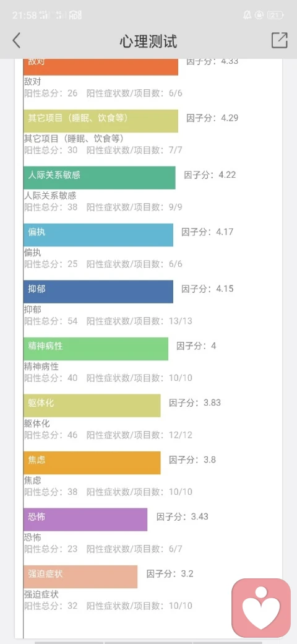Tap the battery indicator in the status bar
Image resolution: width=297 pixels, height=644 pixels.
(x=275, y=15)
